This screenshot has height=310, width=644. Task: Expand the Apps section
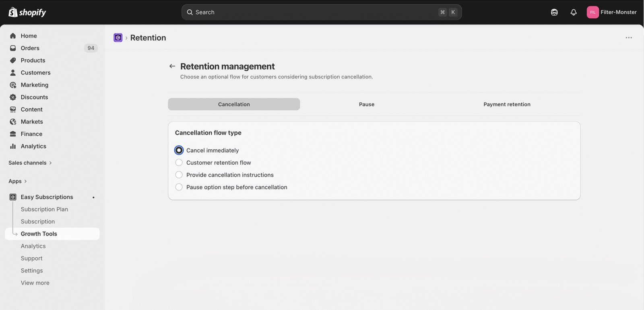tap(18, 181)
